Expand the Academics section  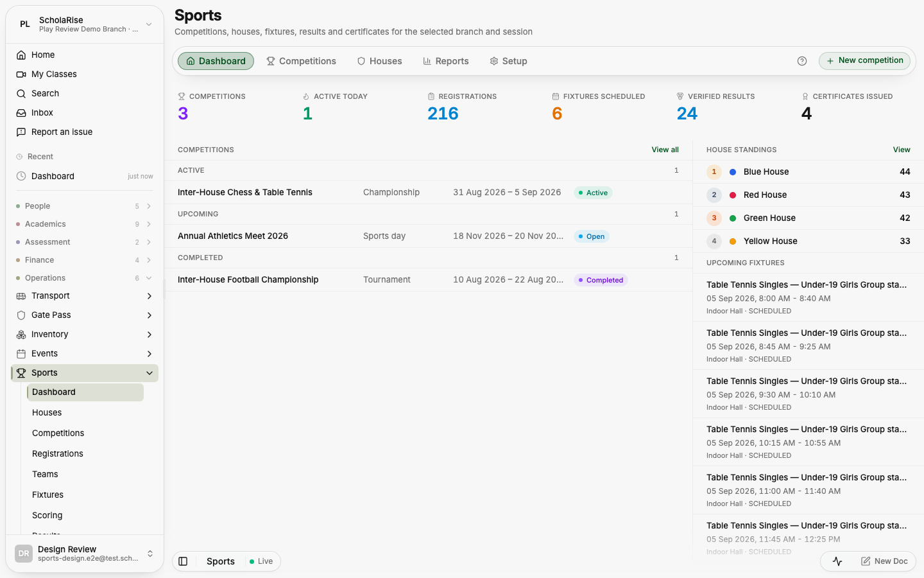click(x=84, y=224)
